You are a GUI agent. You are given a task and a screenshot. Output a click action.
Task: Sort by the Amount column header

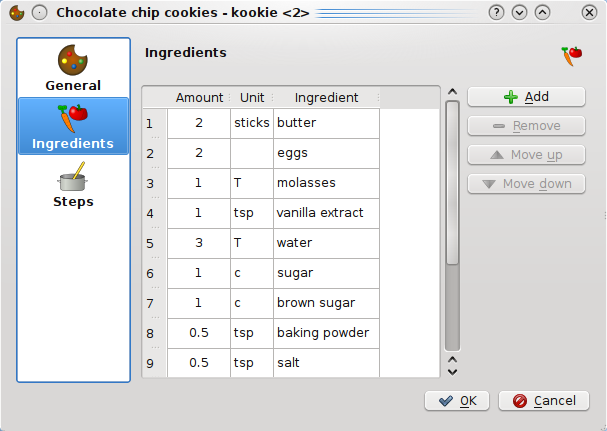tap(199, 97)
